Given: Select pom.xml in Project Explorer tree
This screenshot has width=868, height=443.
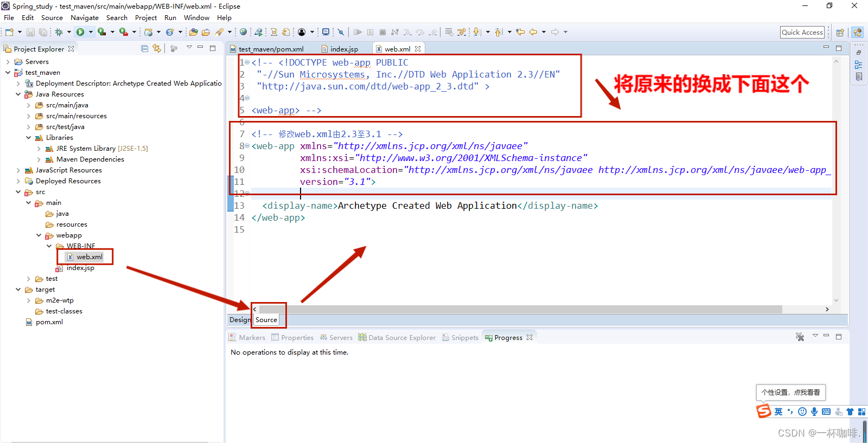Looking at the screenshot, I should click(x=44, y=322).
